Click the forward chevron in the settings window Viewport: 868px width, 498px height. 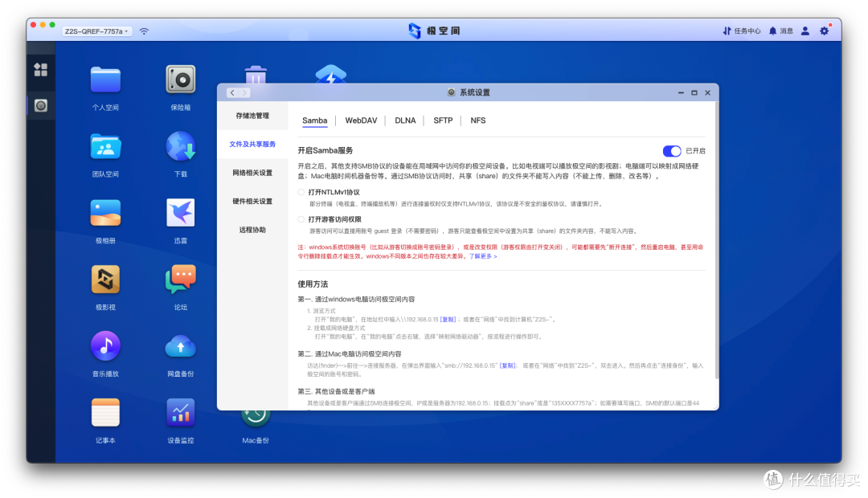coord(243,92)
